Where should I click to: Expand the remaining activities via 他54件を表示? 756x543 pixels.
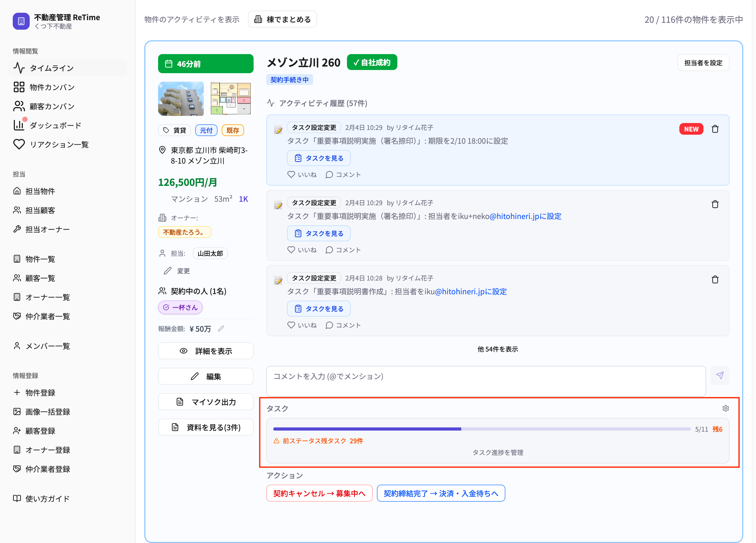(497, 349)
